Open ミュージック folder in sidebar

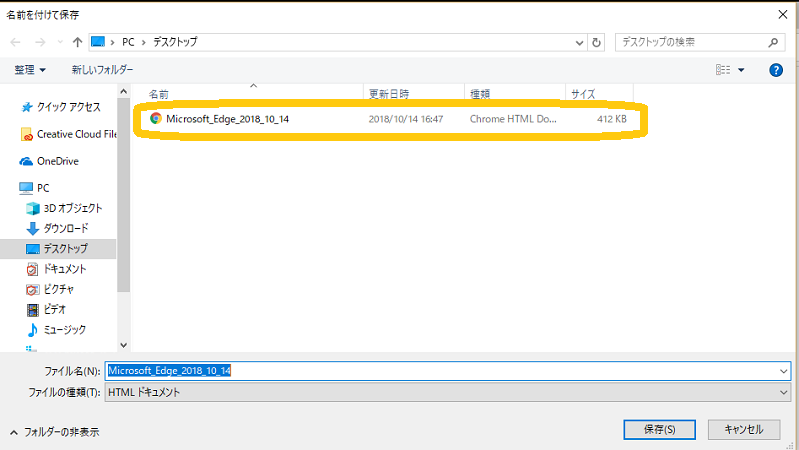tap(65, 330)
